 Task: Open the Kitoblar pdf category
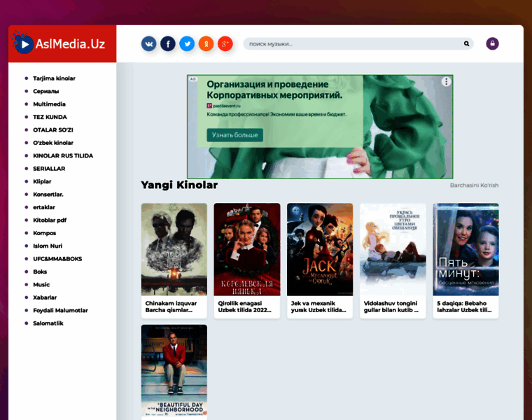(50, 220)
